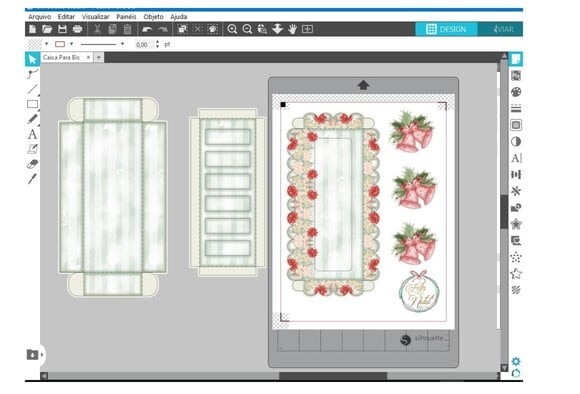Switch to the DESIGN tab
The width and height of the screenshot is (580, 394).
[x=446, y=29]
